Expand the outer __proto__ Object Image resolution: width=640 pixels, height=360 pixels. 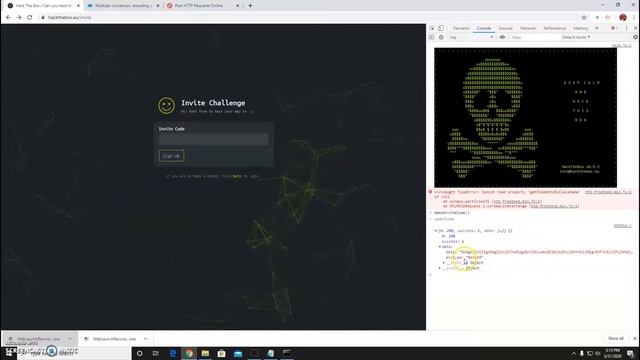[440, 268]
